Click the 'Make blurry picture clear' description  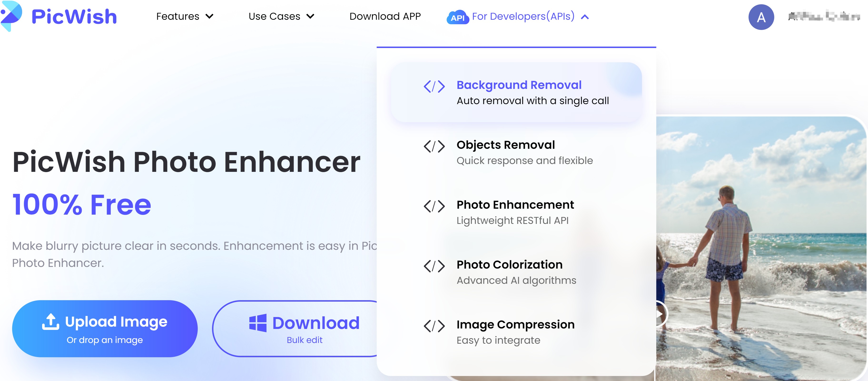194,254
